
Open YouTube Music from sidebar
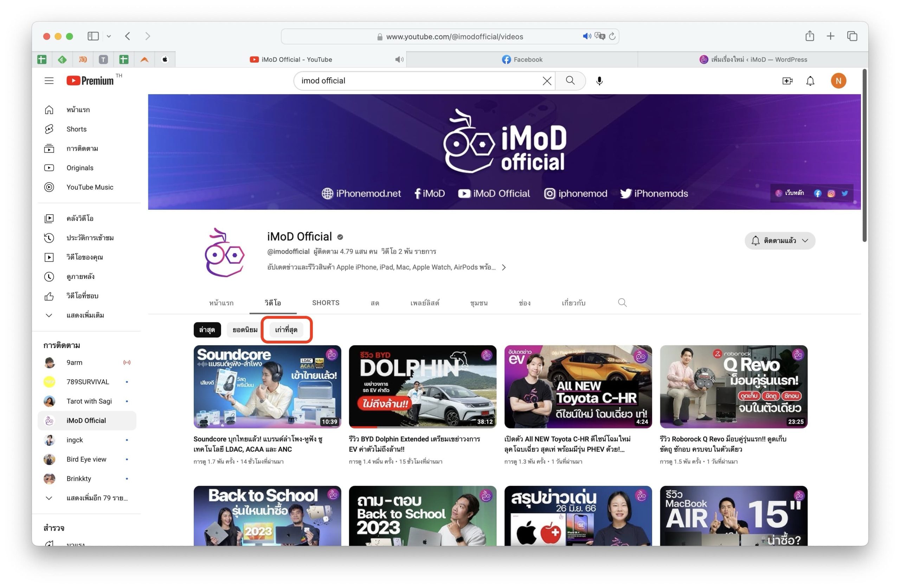click(90, 187)
